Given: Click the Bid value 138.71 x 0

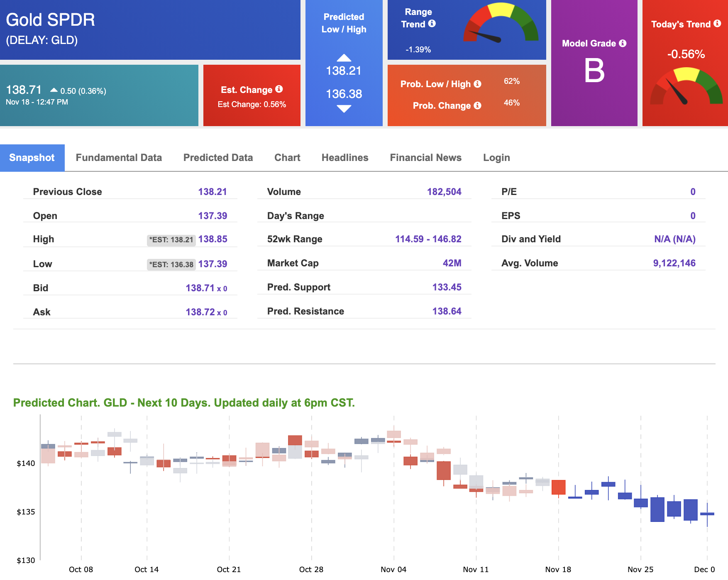Looking at the screenshot, I should pos(206,288).
